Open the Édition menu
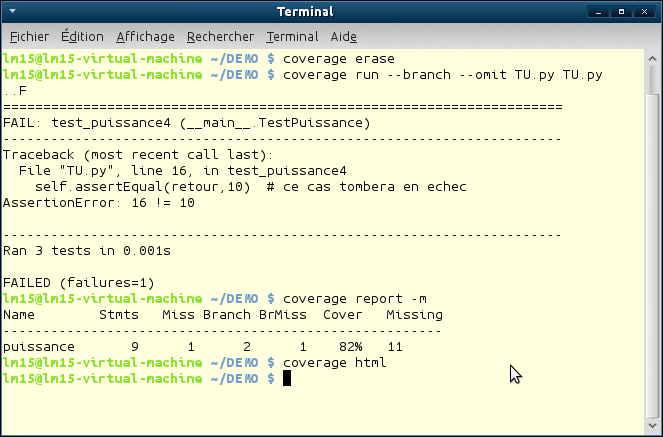The width and height of the screenshot is (663, 437). 82,36
